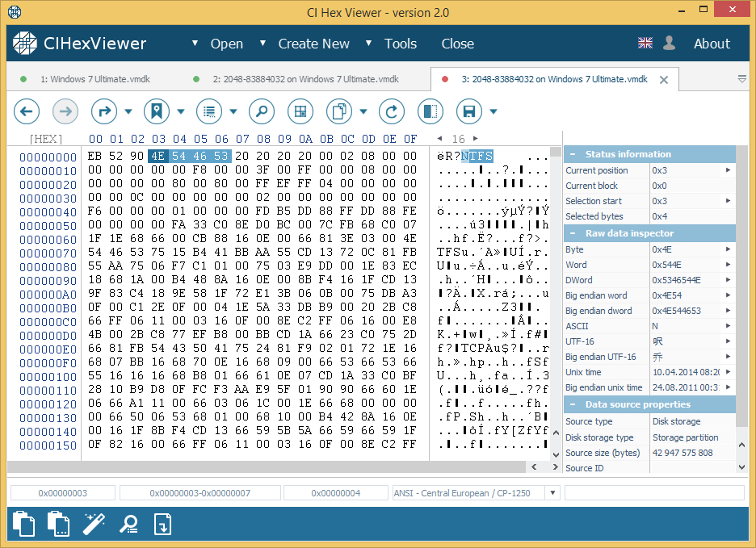Expand dropdown next to save icon
The width and height of the screenshot is (756, 548).
[x=493, y=112]
